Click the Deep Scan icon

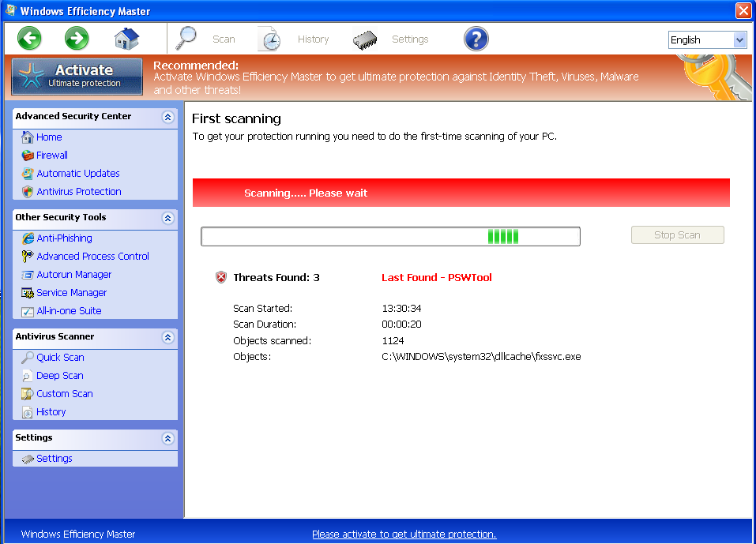click(28, 376)
